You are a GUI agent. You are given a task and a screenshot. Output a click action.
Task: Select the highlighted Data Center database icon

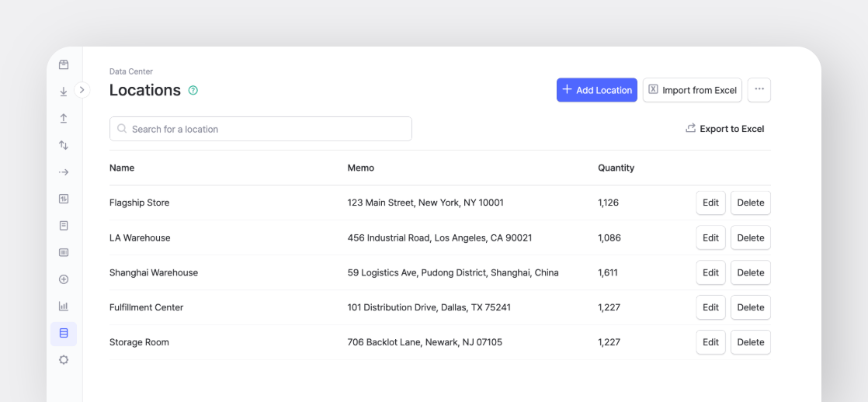[x=64, y=334]
